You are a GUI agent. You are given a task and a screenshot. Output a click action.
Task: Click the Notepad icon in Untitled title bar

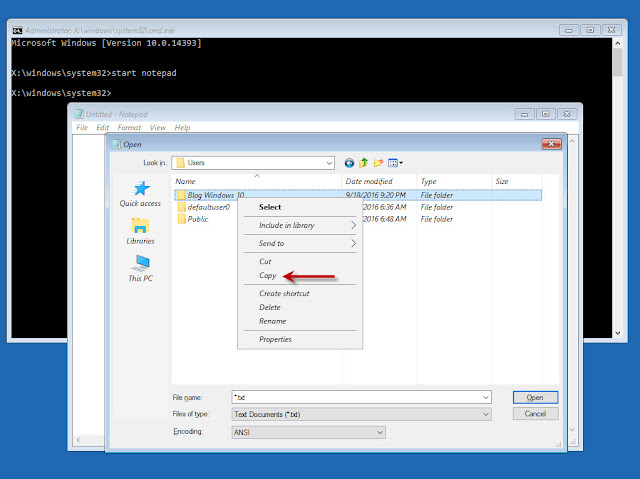click(79, 114)
